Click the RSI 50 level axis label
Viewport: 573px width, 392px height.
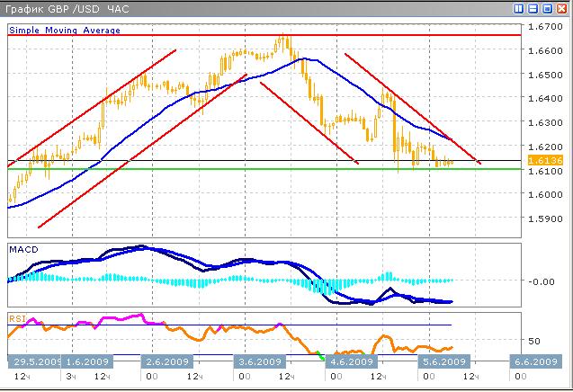pos(533,342)
